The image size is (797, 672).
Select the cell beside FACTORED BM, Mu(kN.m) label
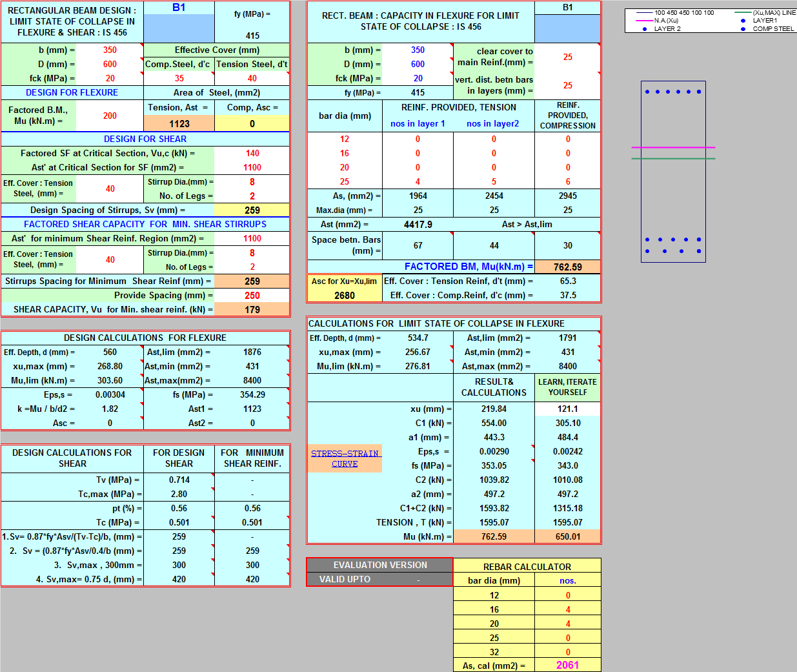pos(567,267)
